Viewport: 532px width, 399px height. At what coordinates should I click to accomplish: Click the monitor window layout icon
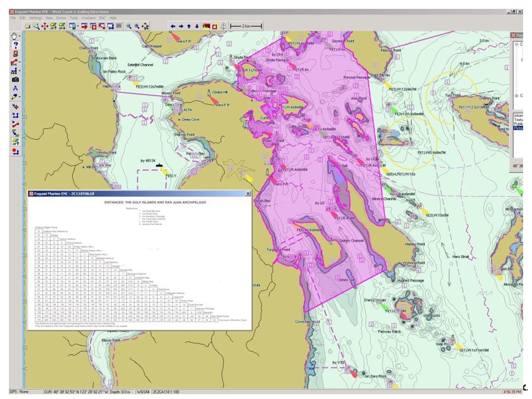pyautogui.click(x=72, y=26)
